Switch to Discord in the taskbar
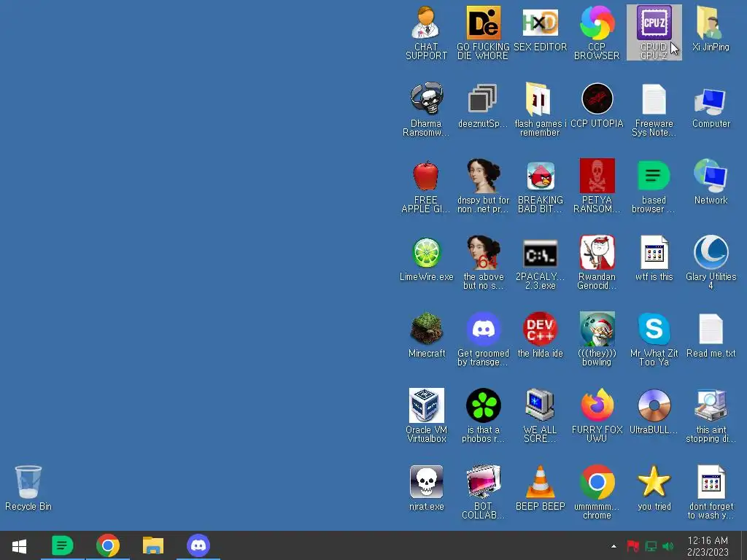 198,545
